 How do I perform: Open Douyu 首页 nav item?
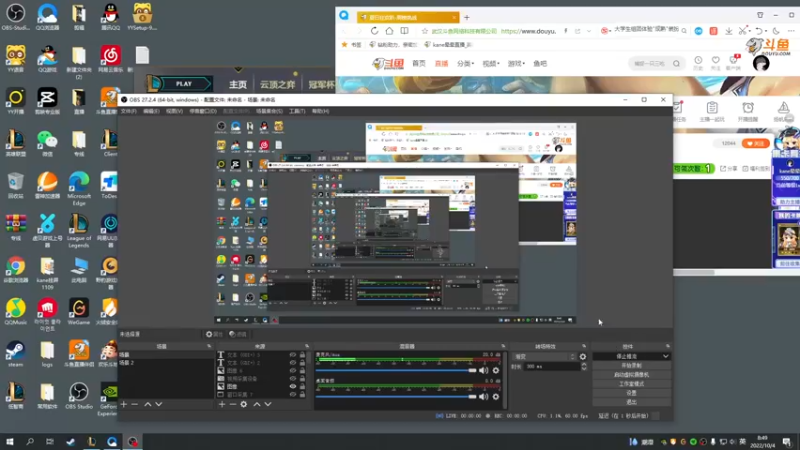(x=419, y=64)
